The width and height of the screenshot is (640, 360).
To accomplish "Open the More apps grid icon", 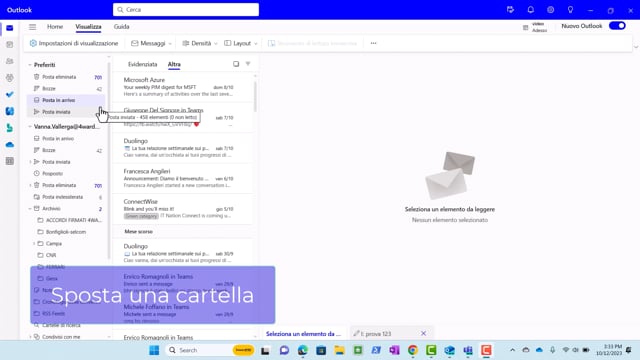I will [x=10, y=161].
